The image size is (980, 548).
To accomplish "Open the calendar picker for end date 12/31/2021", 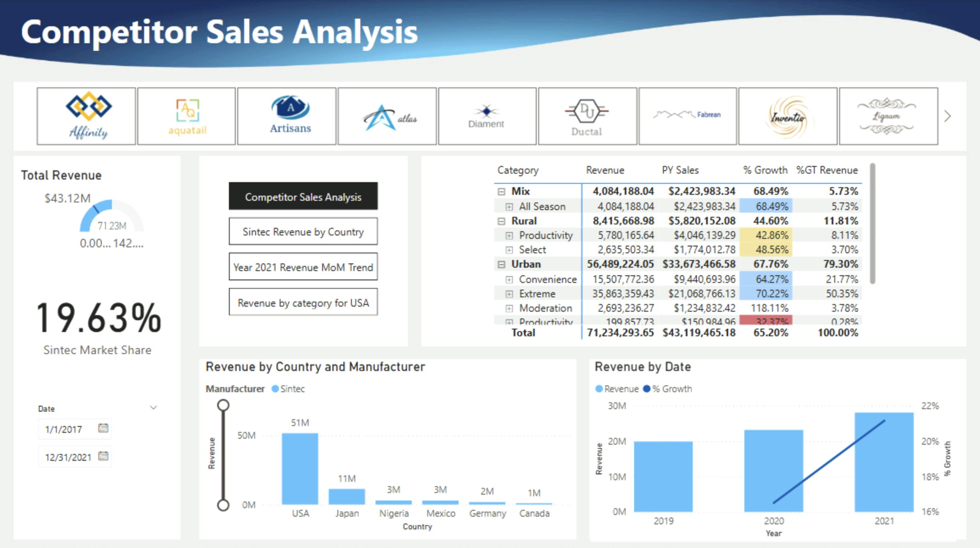I will click(x=103, y=457).
